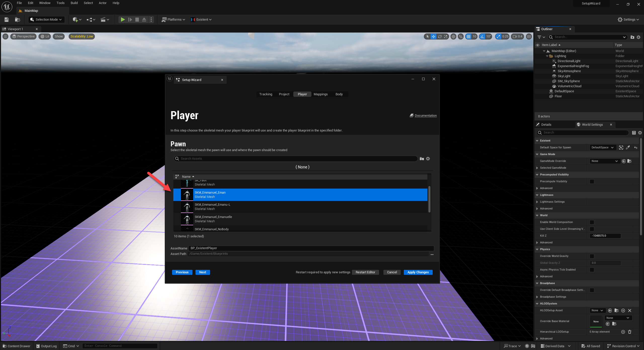Screen dimensions: 644x350
Task: Enable the Precompute Visibility checkbox
Action: [592, 182]
